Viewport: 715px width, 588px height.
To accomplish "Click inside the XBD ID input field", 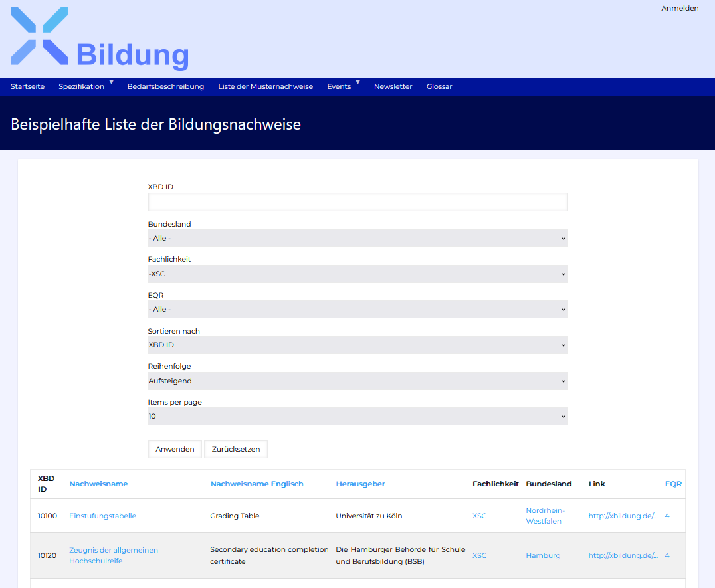I will 357,202.
